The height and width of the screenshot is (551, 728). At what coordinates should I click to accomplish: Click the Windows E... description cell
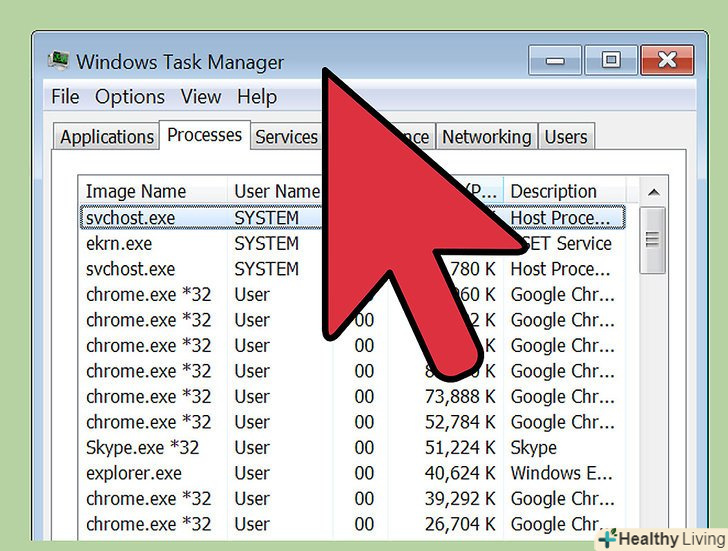point(561,473)
